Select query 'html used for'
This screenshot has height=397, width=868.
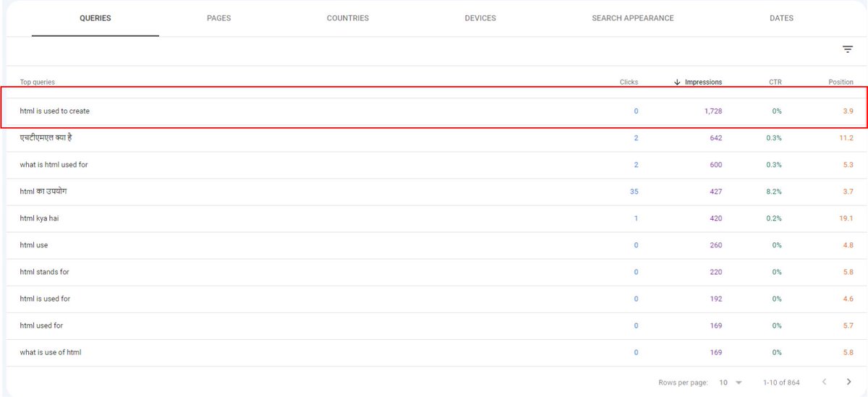[x=41, y=325]
